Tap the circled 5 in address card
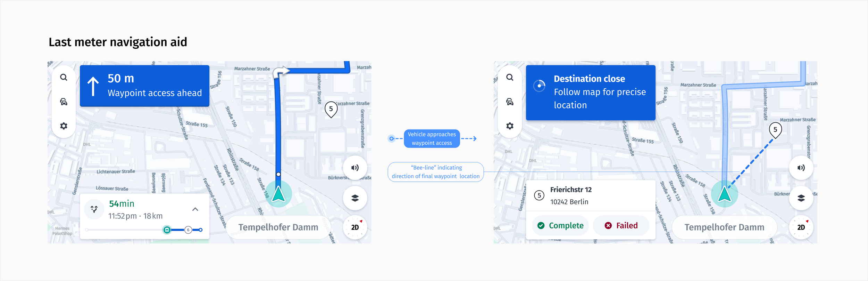 tap(539, 195)
